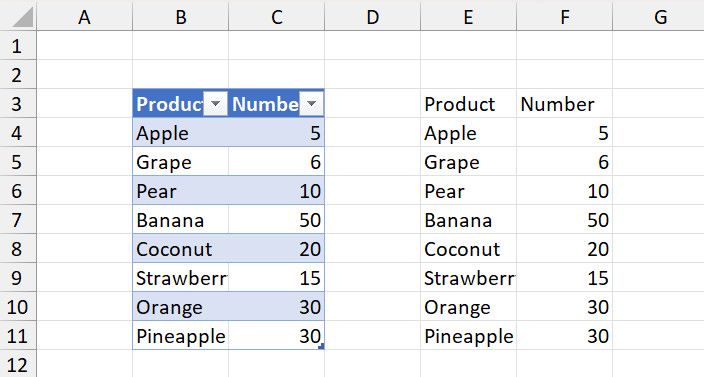Select the Pineapple cell in column E

coord(469,336)
